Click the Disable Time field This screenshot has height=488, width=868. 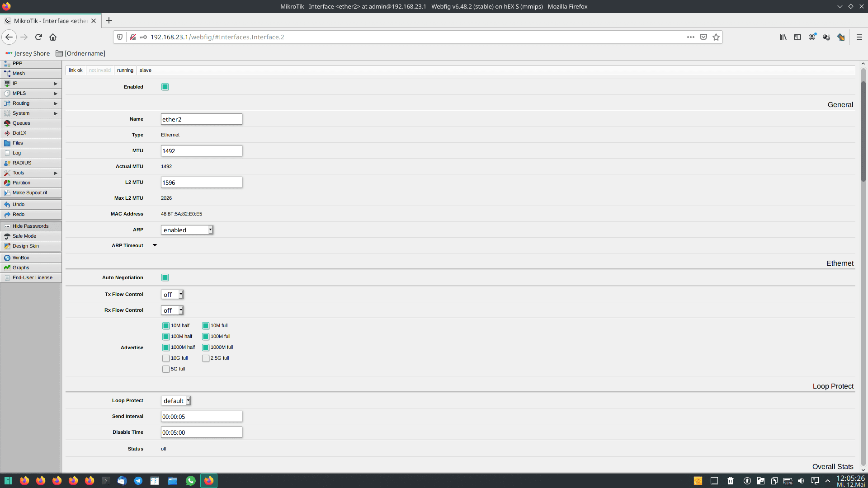tap(202, 432)
